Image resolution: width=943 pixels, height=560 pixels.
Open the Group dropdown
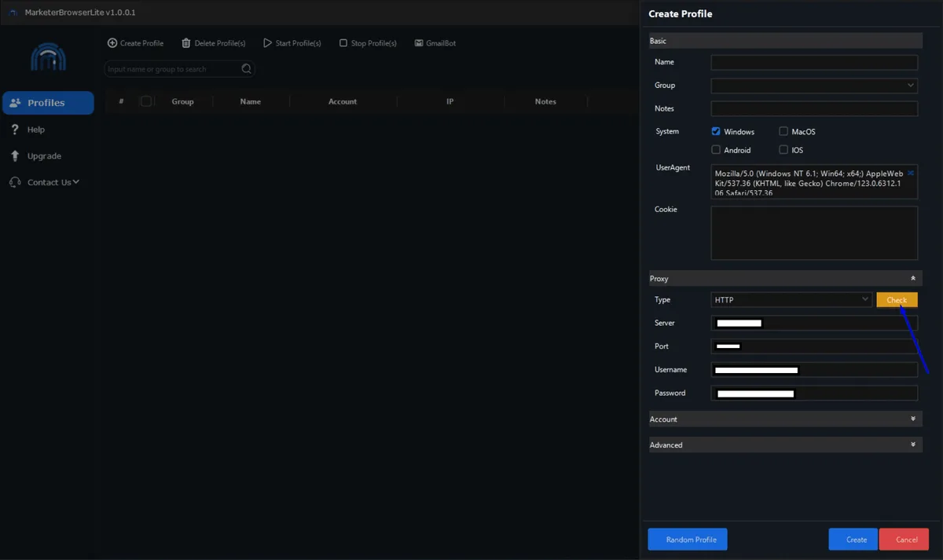(814, 85)
